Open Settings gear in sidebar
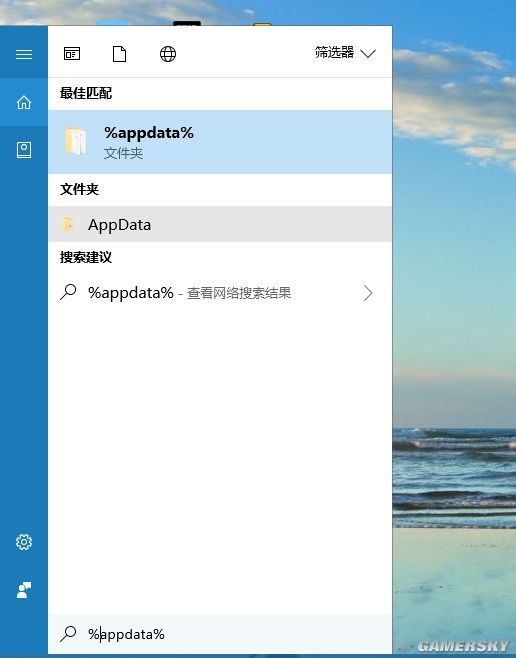Screen dimensions: 516x658 [x=24, y=542]
